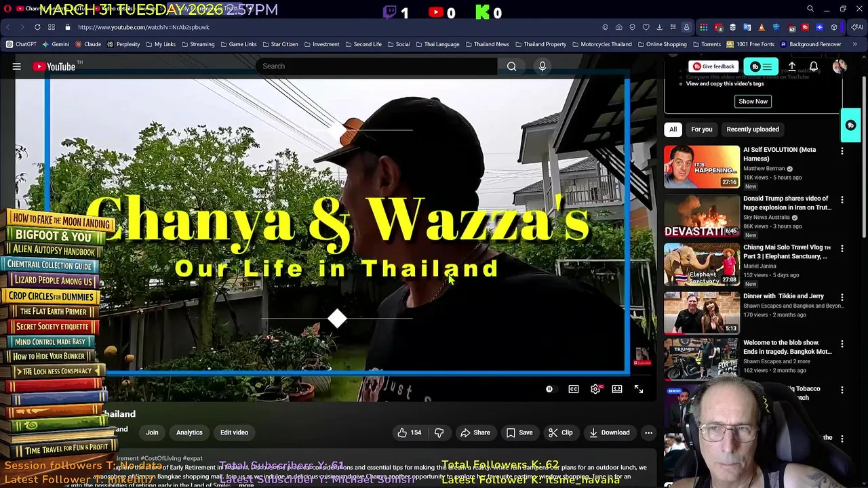Open more actions ellipsis beside Download
Screen dimensions: 868x488
[648, 432]
